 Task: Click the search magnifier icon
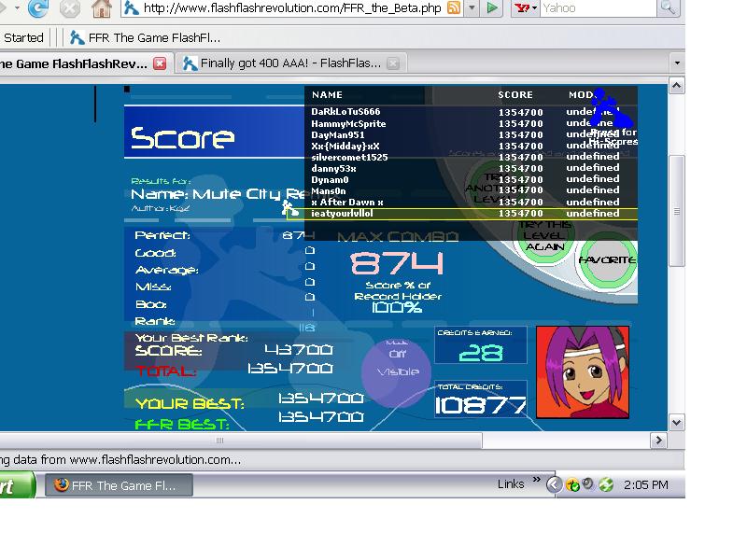point(668,8)
